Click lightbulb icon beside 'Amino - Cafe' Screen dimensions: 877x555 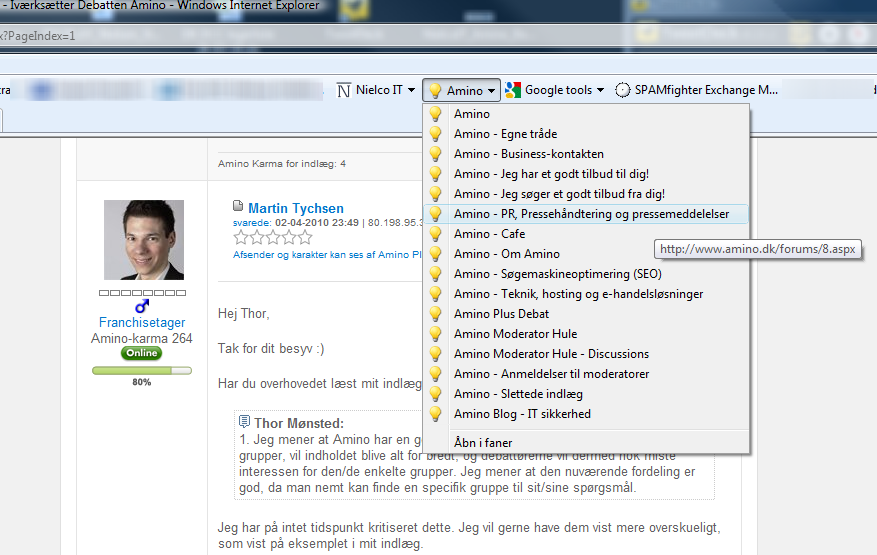click(x=435, y=234)
